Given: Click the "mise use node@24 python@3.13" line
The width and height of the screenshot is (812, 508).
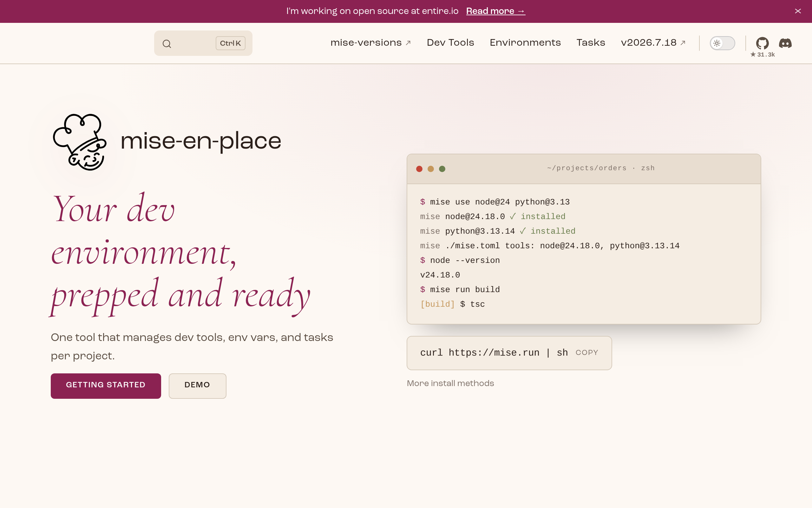Looking at the screenshot, I should (495, 202).
